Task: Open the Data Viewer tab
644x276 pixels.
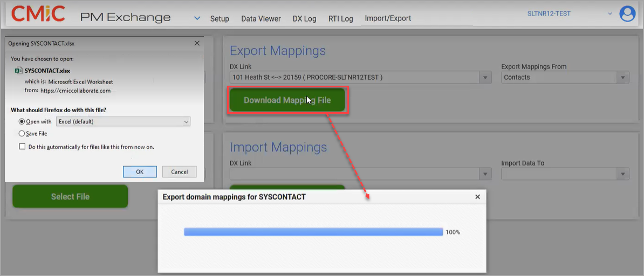Action: click(261, 18)
